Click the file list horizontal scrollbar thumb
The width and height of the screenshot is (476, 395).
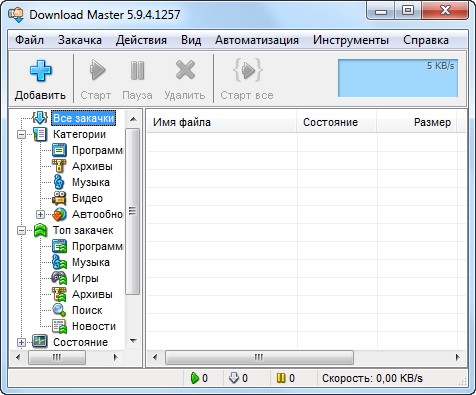[x=259, y=358]
